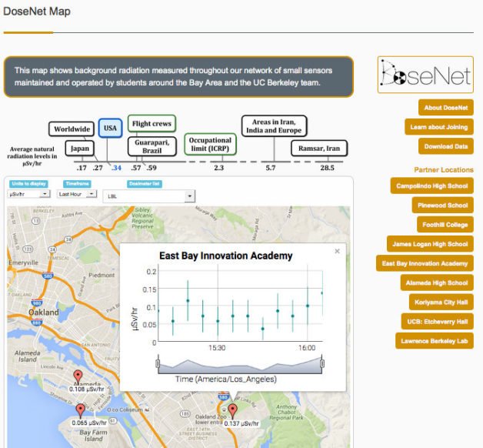The image size is (483, 448).
Task: Click the Time (America/Los_Angeles) axis label
Action: point(226,379)
